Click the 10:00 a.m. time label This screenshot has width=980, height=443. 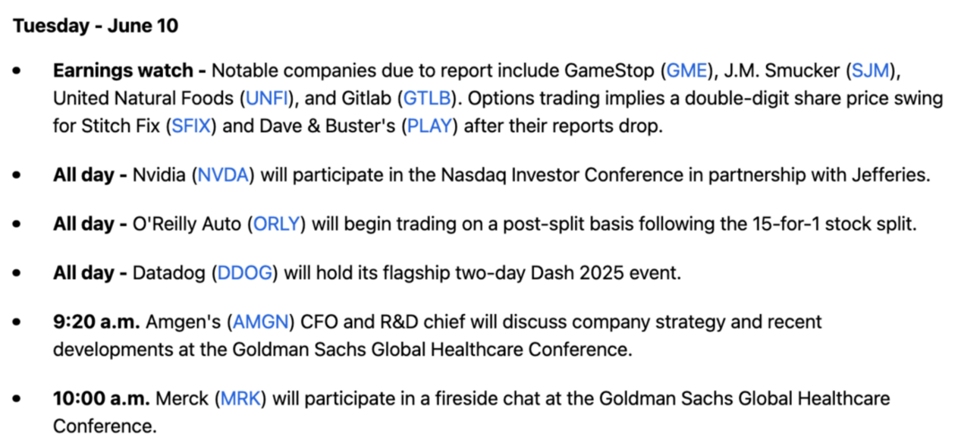tap(102, 397)
